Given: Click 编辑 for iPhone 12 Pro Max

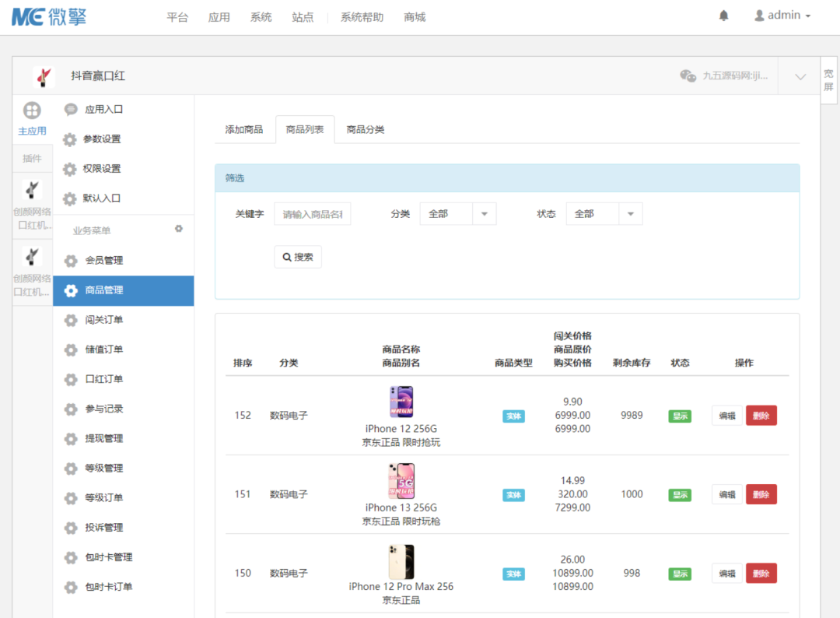Looking at the screenshot, I should [x=727, y=574].
